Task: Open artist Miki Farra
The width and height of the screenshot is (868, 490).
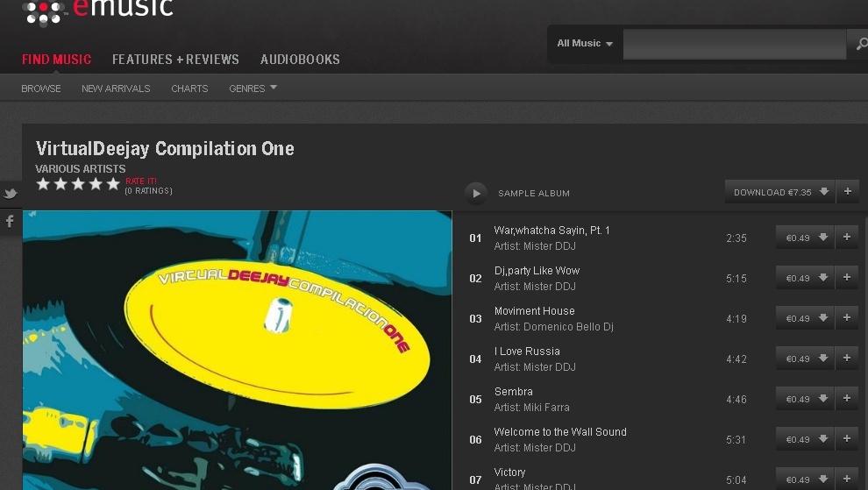Action: pyautogui.click(x=546, y=408)
